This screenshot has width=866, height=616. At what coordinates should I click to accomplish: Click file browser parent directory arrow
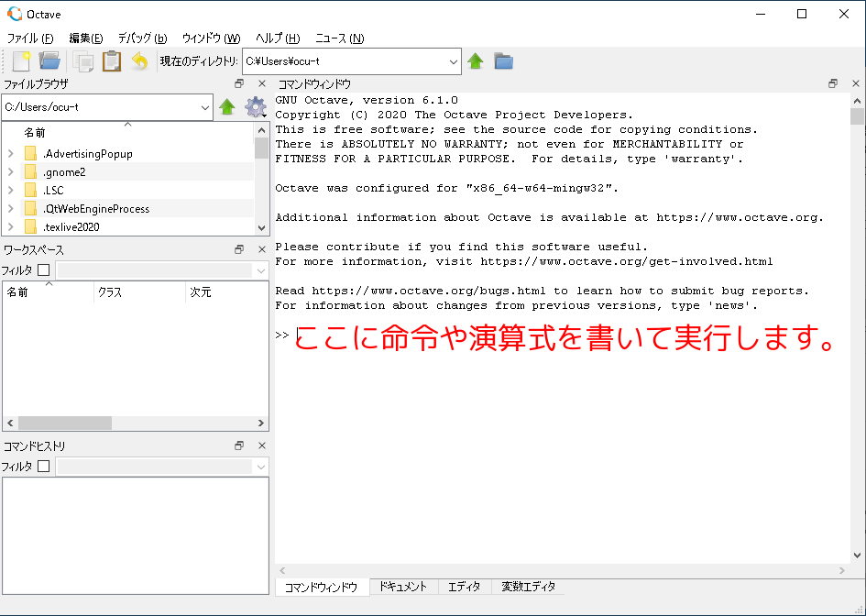coord(227,107)
